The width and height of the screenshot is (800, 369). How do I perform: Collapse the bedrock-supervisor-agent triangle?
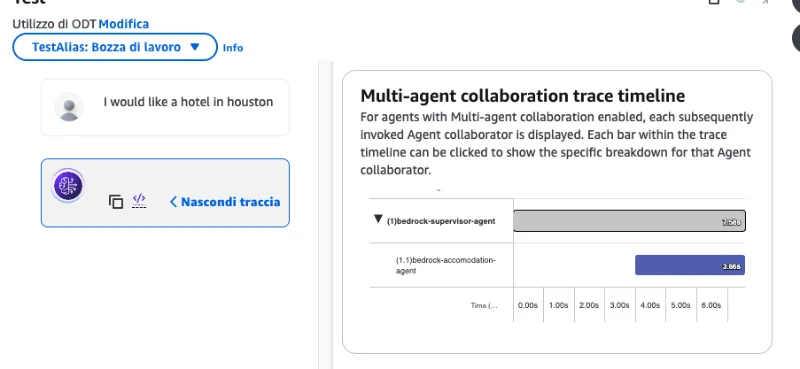point(378,219)
